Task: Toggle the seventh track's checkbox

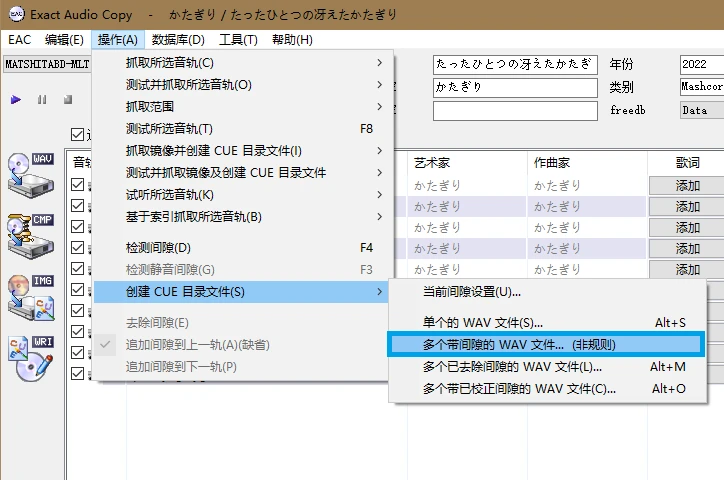Action: (78, 311)
